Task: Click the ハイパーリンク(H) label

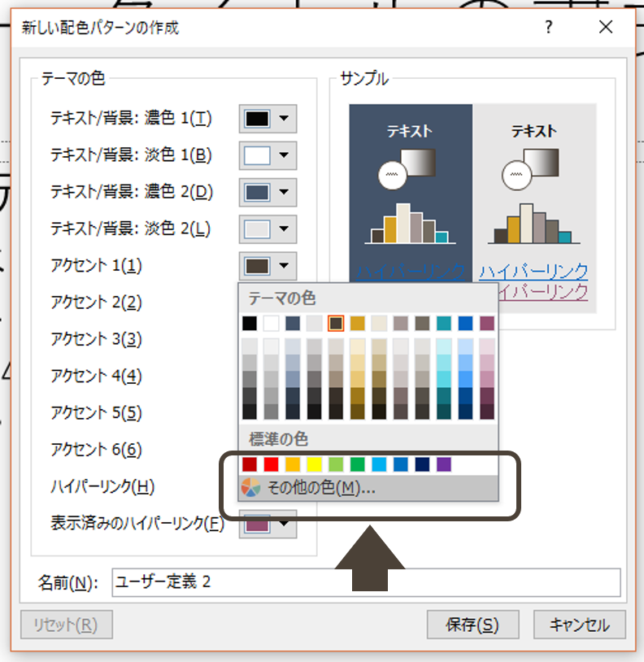Action: pyautogui.click(x=102, y=487)
